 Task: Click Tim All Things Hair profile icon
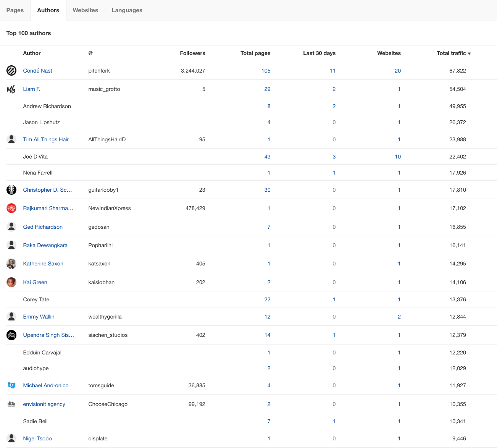pyautogui.click(x=11, y=139)
